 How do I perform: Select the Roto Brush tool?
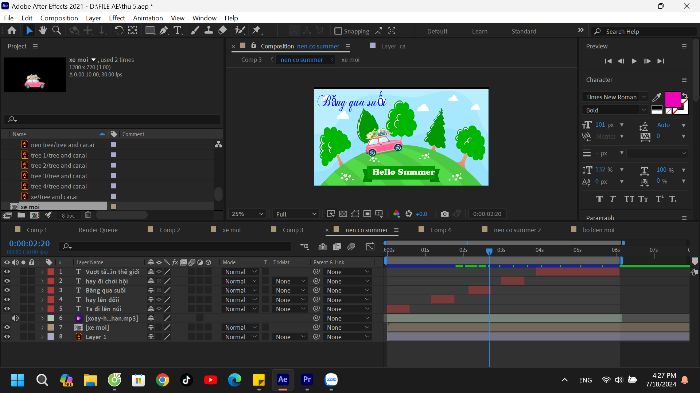tap(240, 31)
